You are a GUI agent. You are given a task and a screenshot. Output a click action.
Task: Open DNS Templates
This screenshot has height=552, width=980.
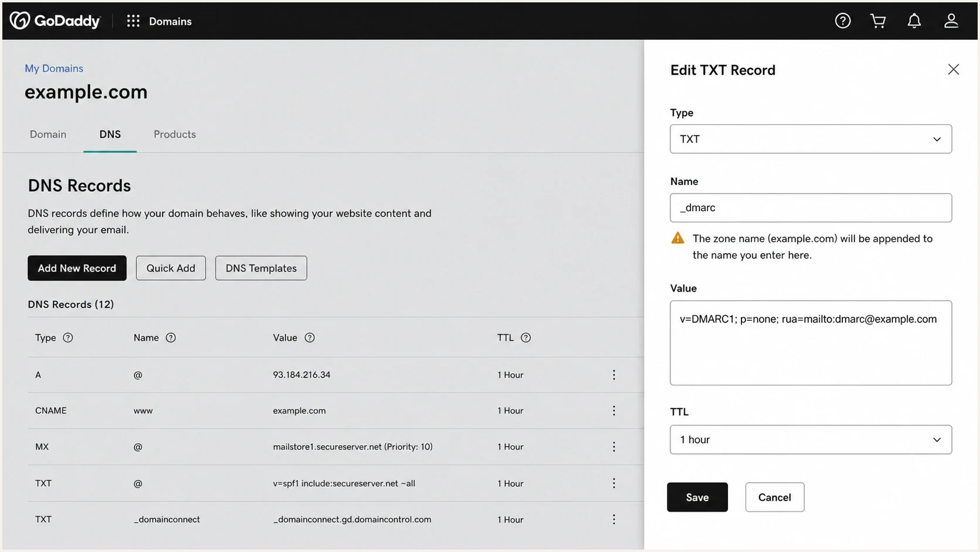(261, 268)
